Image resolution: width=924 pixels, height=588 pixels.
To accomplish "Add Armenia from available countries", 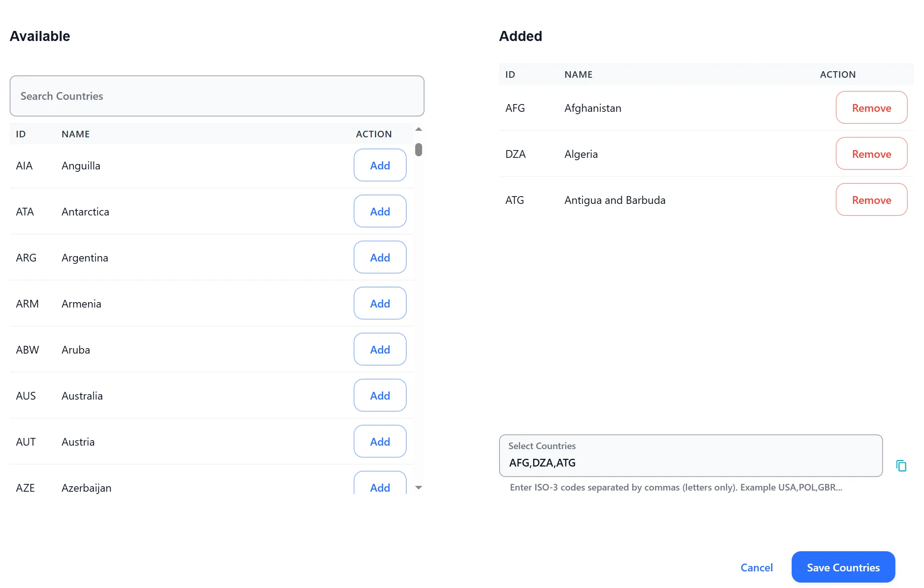I will (x=380, y=304).
